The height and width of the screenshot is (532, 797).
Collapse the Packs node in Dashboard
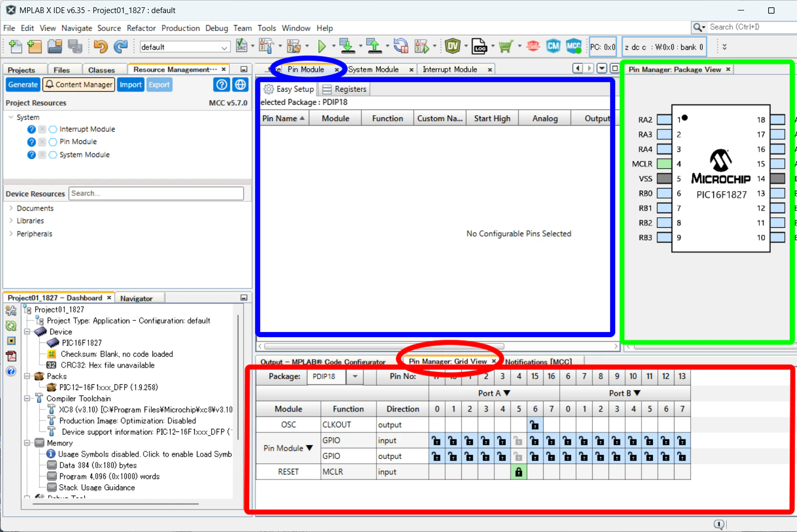click(x=27, y=376)
